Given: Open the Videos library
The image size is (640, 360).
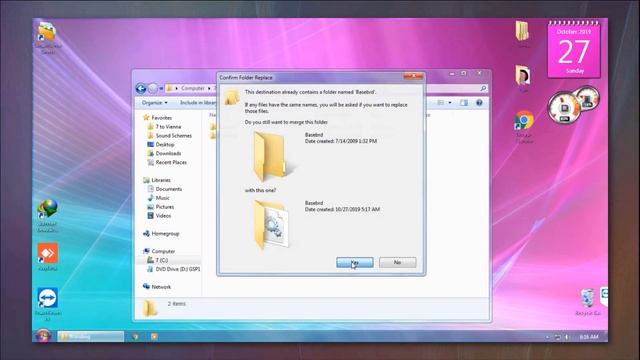Looking at the screenshot, I should point(163,216).
